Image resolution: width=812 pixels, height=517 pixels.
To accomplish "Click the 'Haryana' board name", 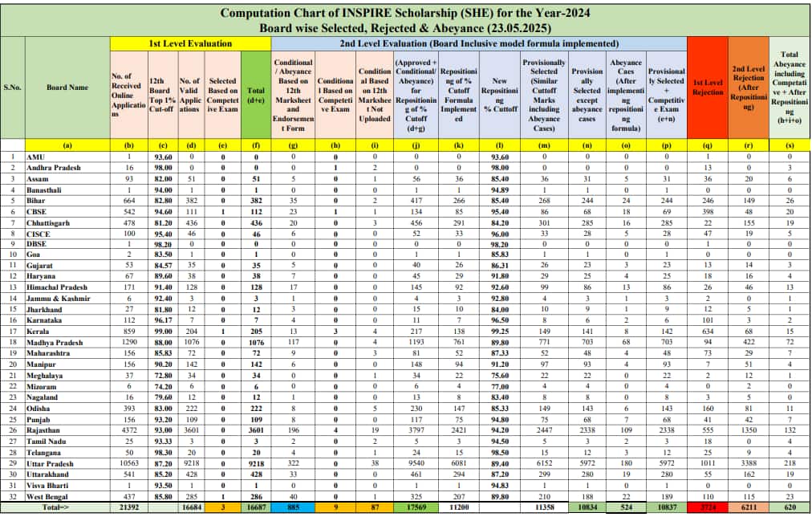I will [x=41, y=276].
